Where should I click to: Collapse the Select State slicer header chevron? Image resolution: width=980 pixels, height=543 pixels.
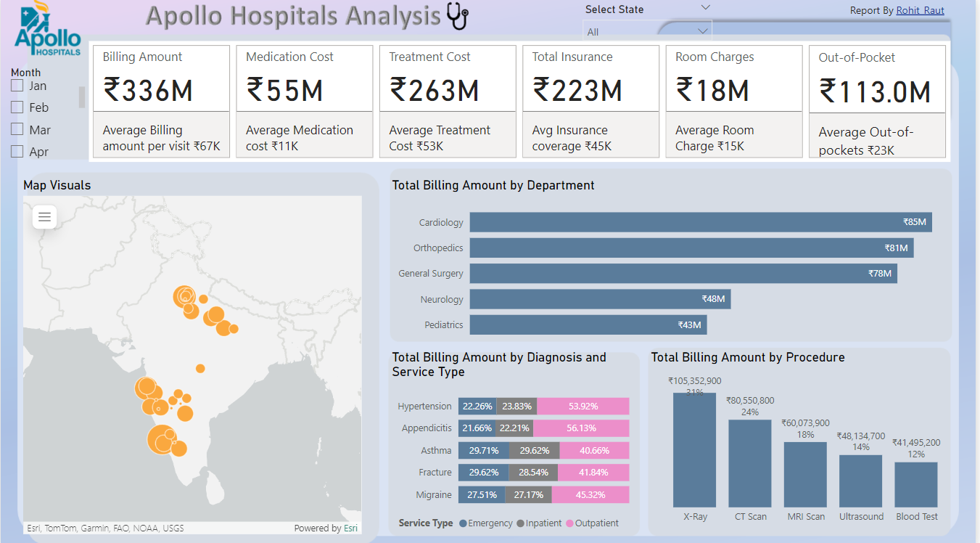coord(706,8)
